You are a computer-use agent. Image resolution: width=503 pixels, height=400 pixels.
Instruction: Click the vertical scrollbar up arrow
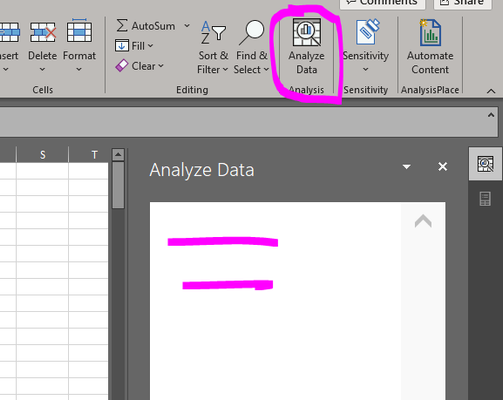coord(118,155)
